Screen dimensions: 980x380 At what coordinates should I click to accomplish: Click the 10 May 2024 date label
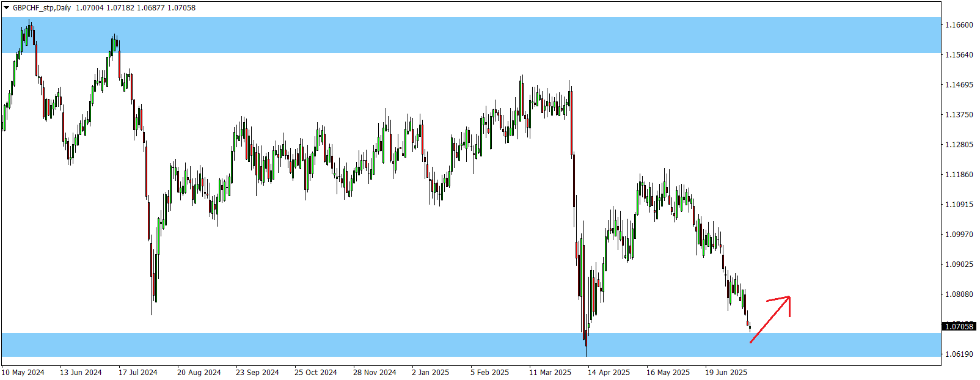pos(23,372)
